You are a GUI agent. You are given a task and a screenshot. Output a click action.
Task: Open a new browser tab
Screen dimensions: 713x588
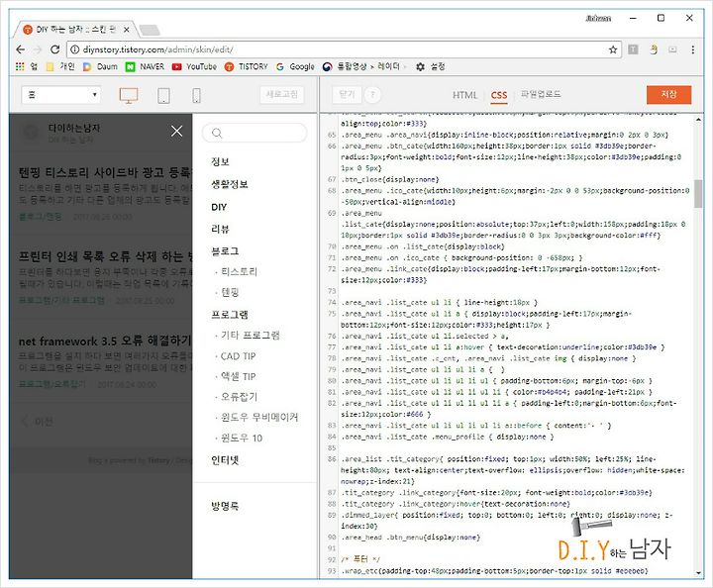pos(150,30)
